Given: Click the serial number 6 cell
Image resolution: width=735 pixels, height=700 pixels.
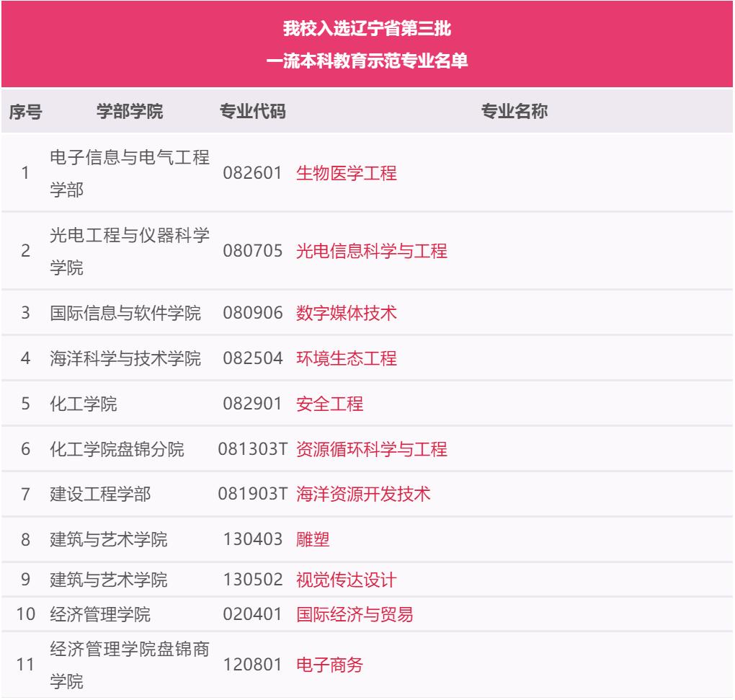Looking at the screenshot, I should [x=25, y=449].
